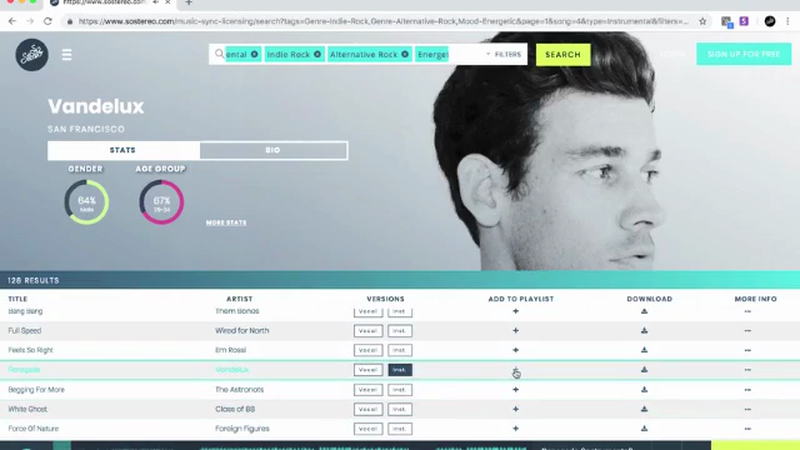800x450 pixels.
Task: Click the Age Group 67% donut chart
Action: [x=161, y=202]
